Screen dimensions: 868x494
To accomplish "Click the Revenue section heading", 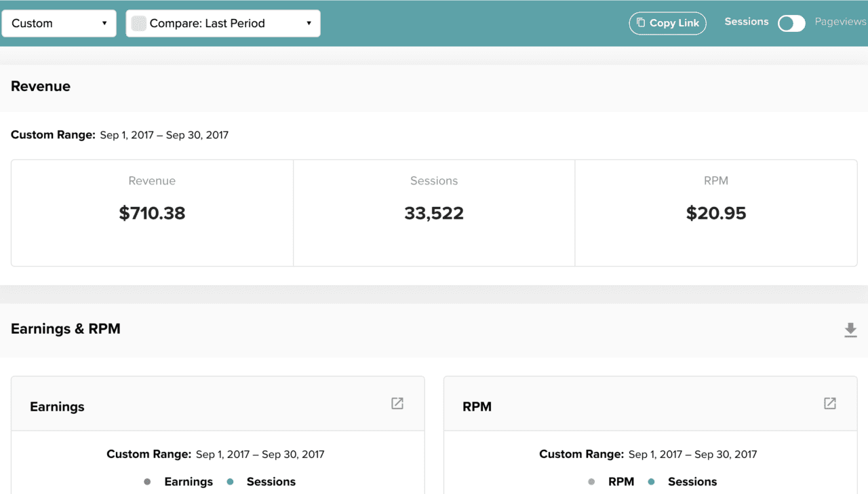I will coord(41,86).
